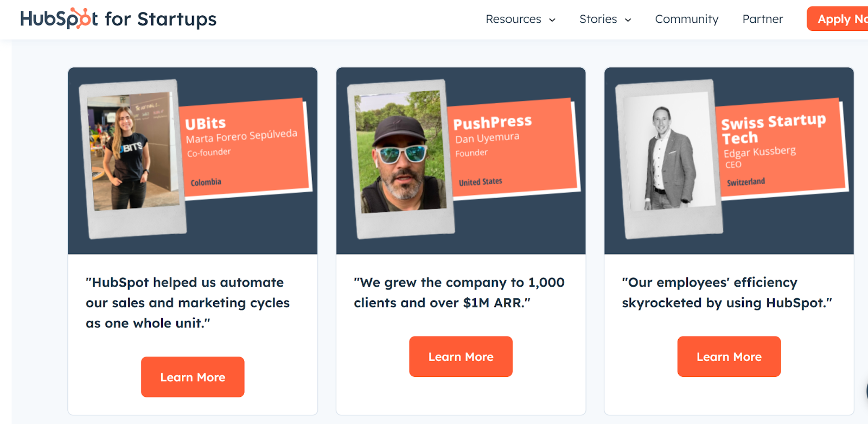Click Marta's Co-founder title text
Viewport: 868px width, 424px height.
tap(209, 153)
